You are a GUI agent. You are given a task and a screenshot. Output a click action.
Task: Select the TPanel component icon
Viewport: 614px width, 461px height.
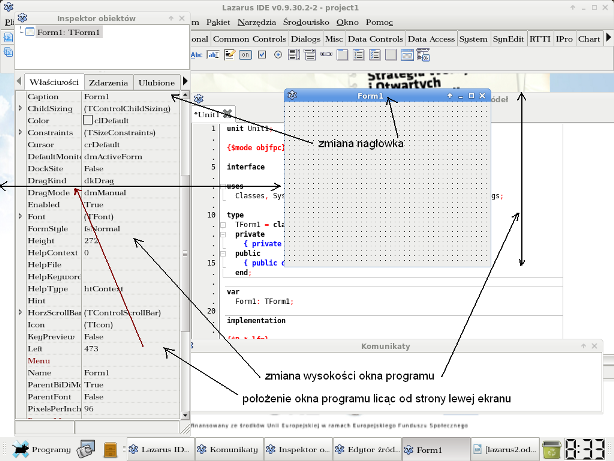[x=391, y=55]
